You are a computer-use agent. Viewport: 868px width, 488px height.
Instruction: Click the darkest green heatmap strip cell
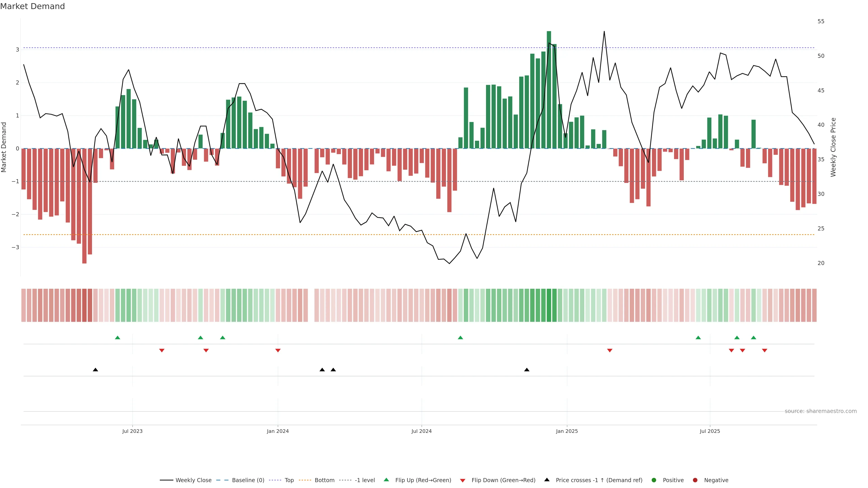[x=549, y=305]
